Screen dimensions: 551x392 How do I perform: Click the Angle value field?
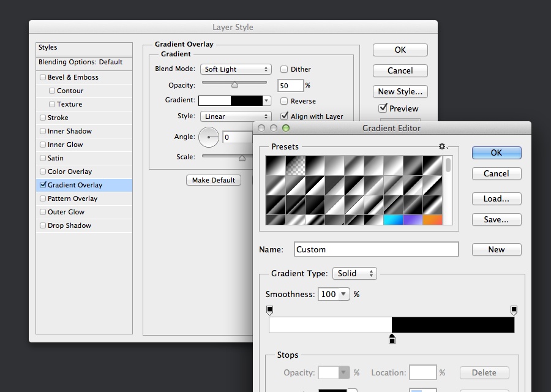tap(237, 137)
